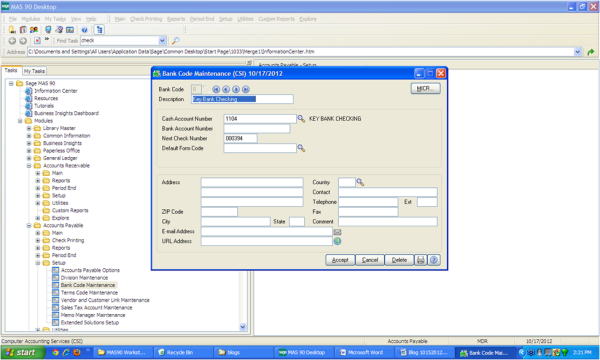Open the Address bar dropdown arrow

pos(577,52)
